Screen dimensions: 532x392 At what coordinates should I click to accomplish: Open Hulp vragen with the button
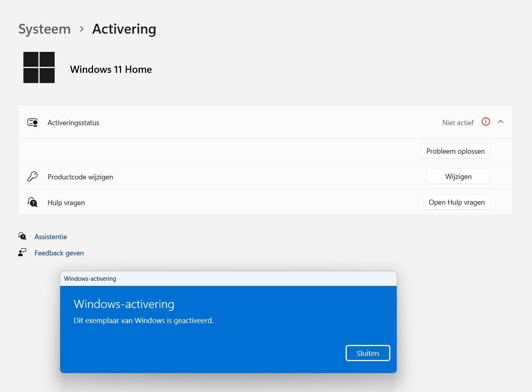click(x=456, y=202)
